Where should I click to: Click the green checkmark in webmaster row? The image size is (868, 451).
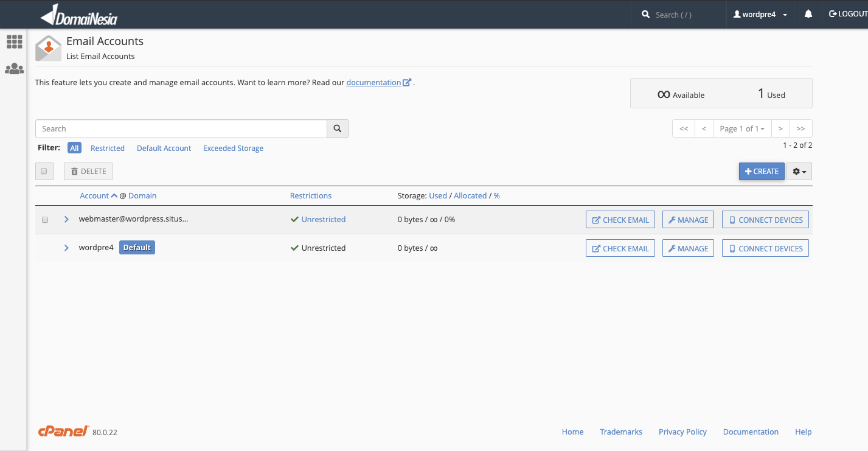pos(295,220)
